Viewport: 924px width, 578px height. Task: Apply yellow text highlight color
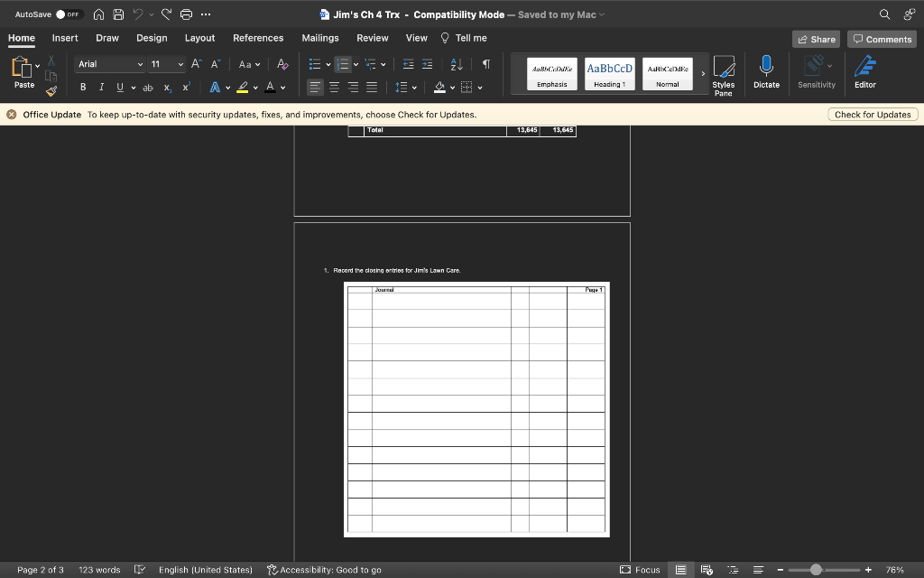[x=242, y=88]
